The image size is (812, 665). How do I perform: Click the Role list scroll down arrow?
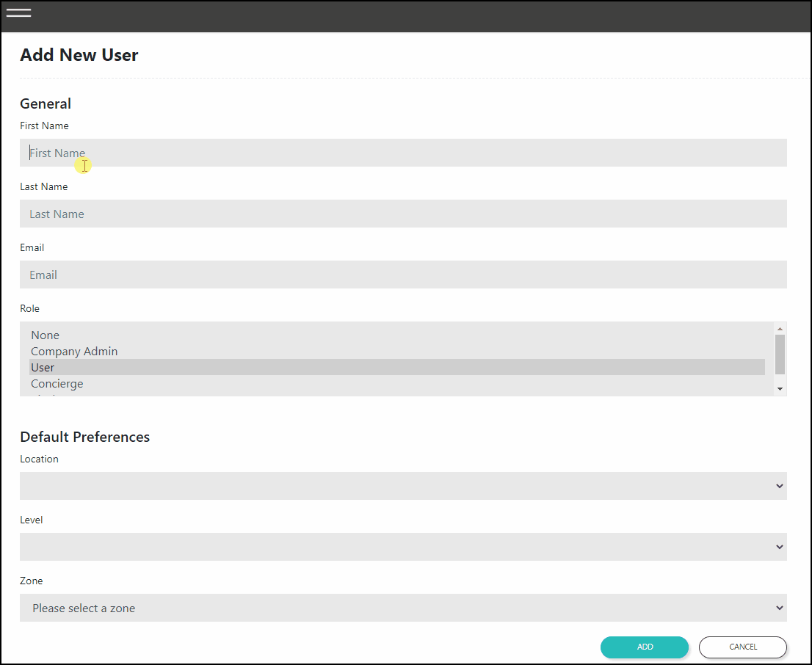[780, 389]
